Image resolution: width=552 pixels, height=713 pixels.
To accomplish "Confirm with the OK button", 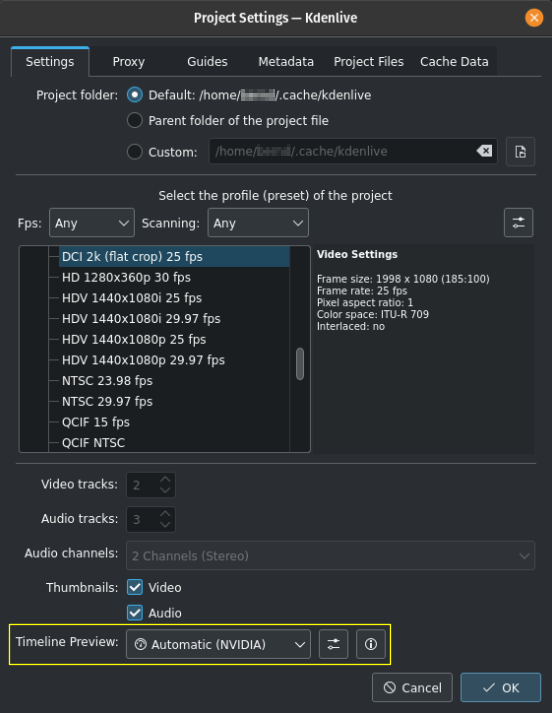I will coord(501,688).
